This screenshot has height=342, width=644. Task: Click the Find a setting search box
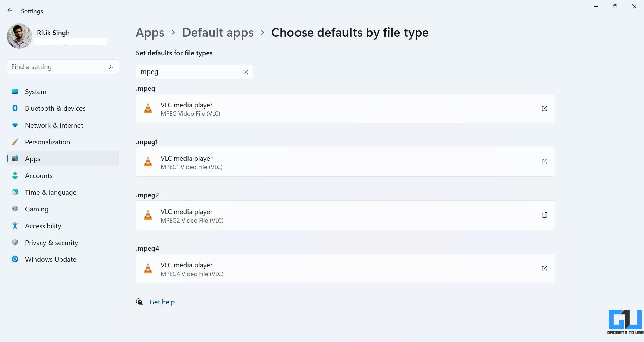(63, 67)
